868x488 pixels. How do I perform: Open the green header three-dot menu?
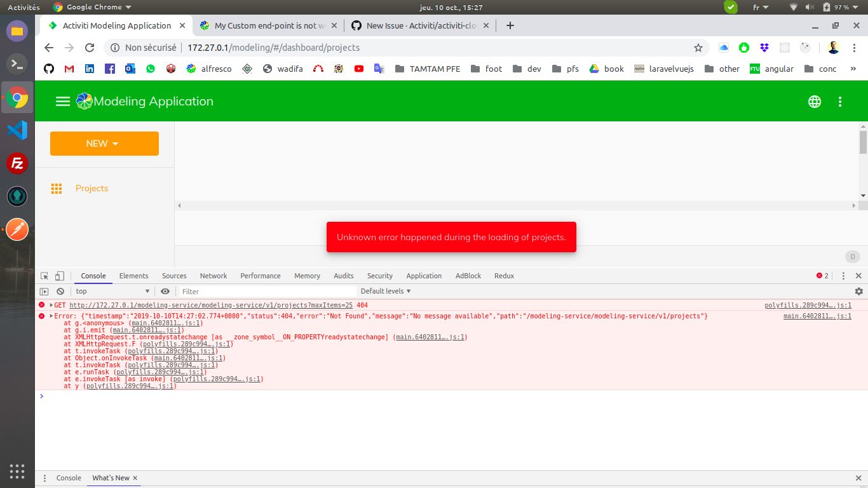coord(840,102)
